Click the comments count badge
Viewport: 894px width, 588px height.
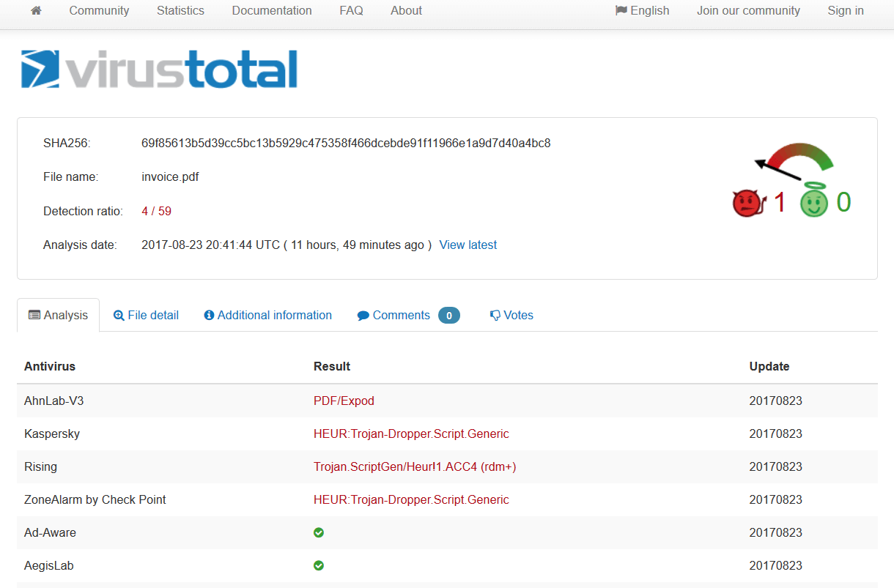click(448, 316)
